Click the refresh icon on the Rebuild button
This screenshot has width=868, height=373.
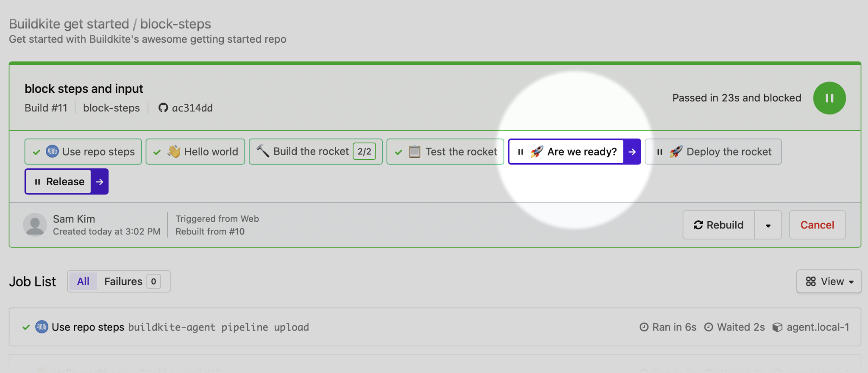click(698, 225)
